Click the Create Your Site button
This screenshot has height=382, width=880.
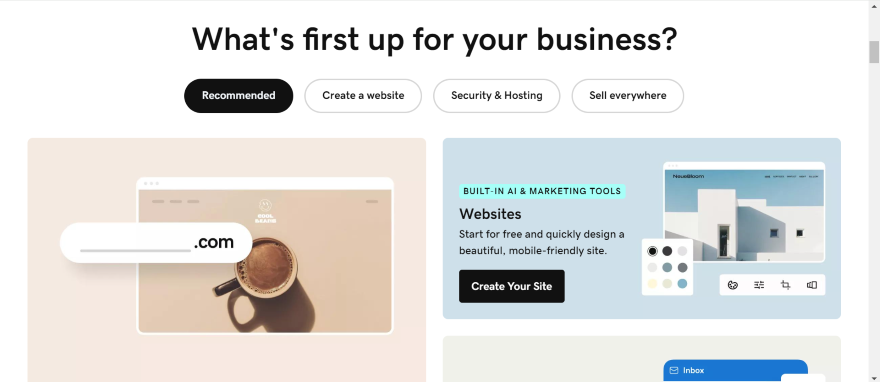tap(512, 286)
